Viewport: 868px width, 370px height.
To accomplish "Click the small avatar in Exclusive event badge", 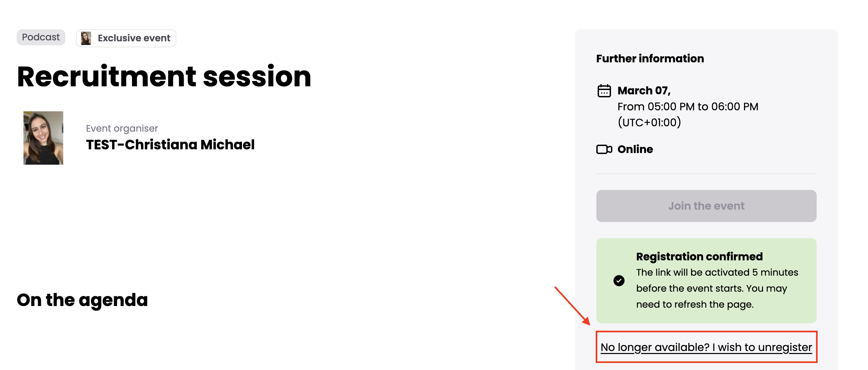I will tap(86, 38).
